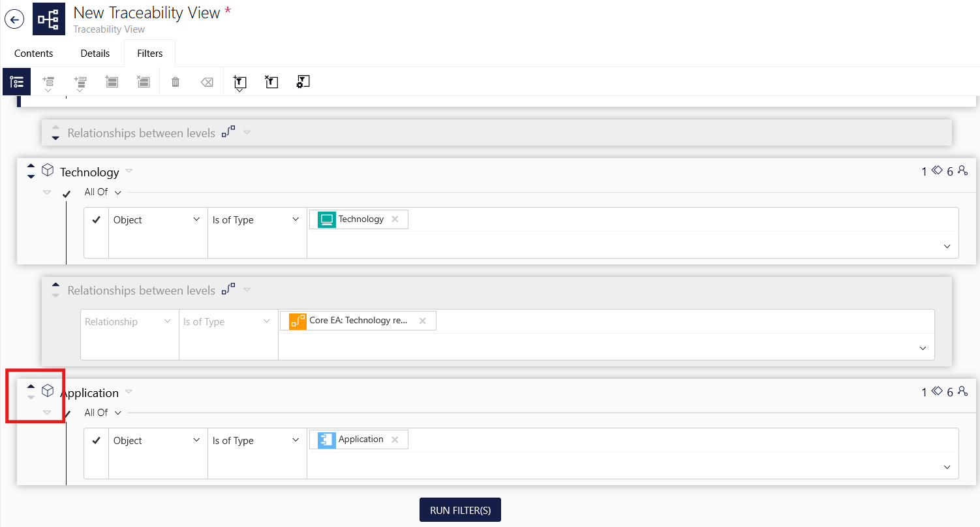The image size is (980, 527).
Task: Click the trash delete icon in the toolbar
Action: point(175,82)
